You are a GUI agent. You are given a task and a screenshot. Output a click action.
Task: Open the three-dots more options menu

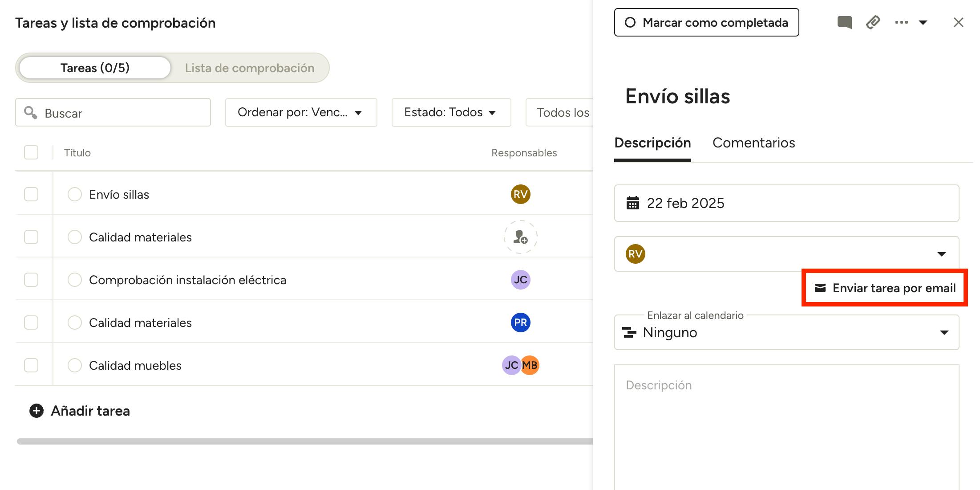(x=901, y=22)
